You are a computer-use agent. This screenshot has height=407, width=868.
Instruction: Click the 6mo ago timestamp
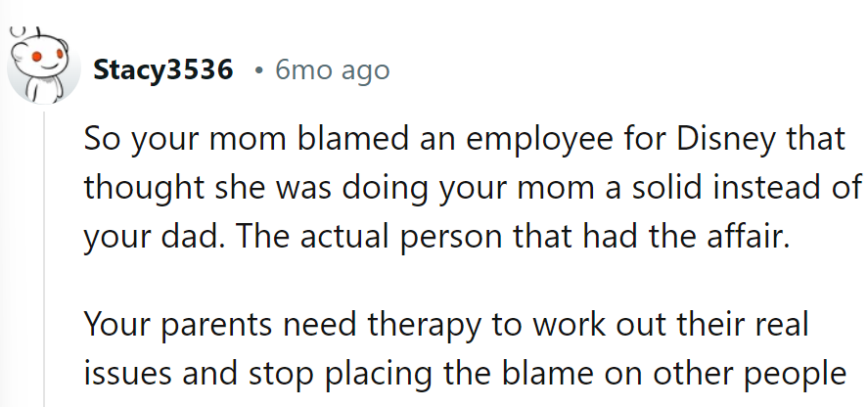pos(331,70)
